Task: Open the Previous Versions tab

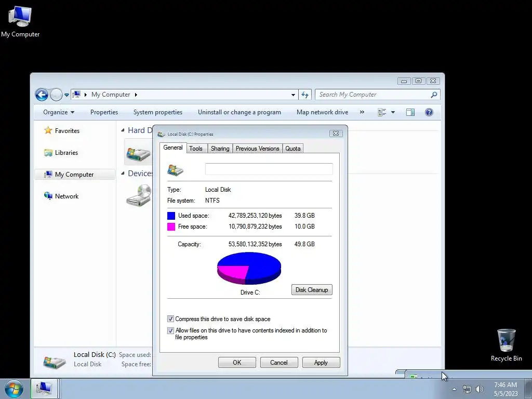Action: (258, 149)
